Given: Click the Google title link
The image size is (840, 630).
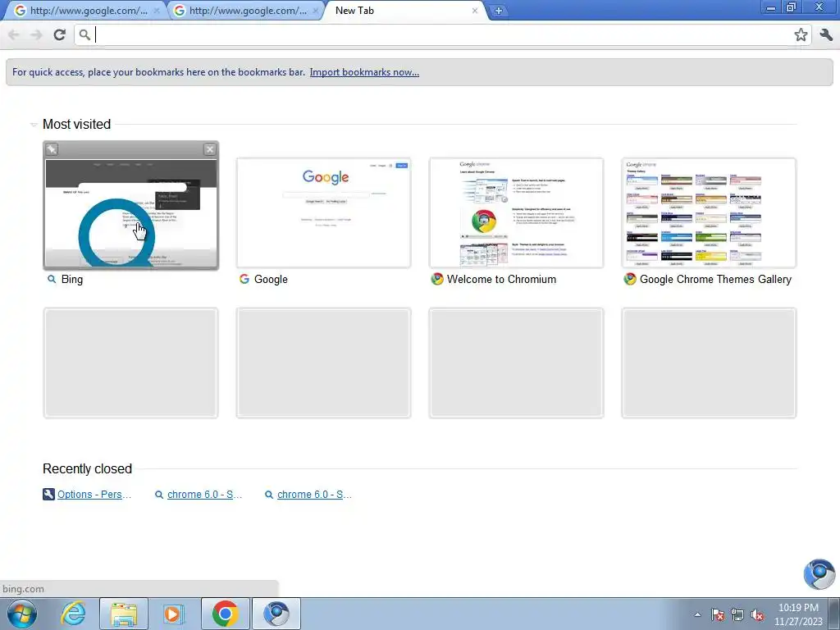Looking at the screenshot, I should click(x=271, y=279).
